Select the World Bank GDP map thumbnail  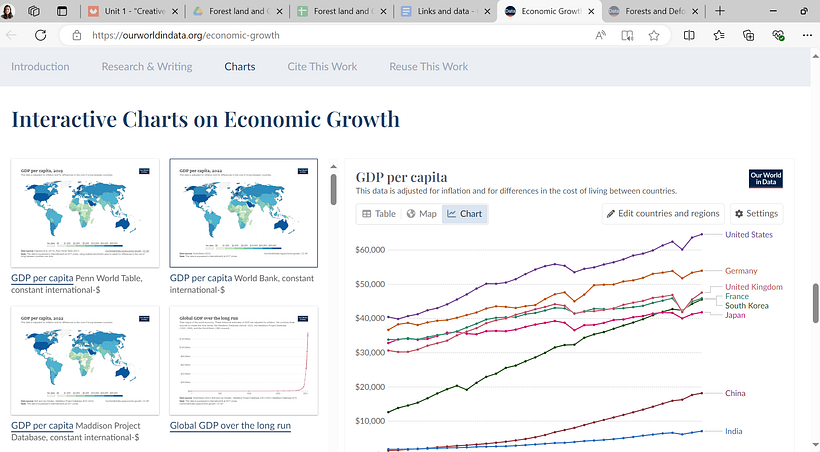[x=244, y=213]
